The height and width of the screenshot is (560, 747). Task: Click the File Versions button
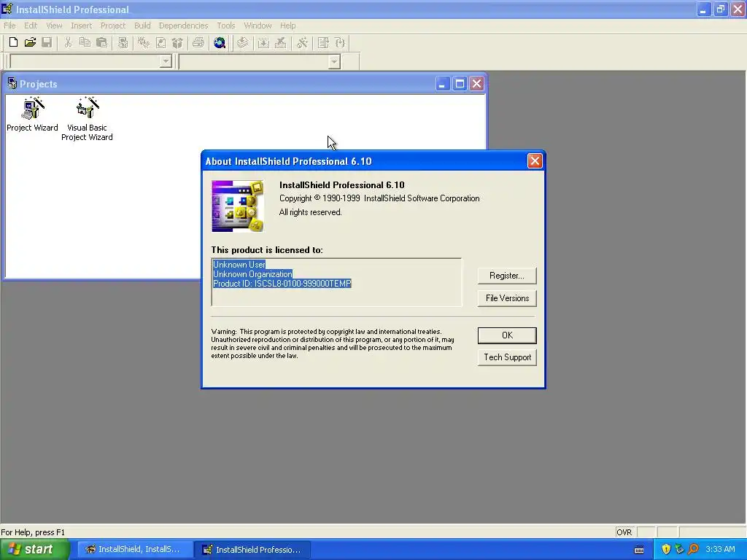coord(507,298)
